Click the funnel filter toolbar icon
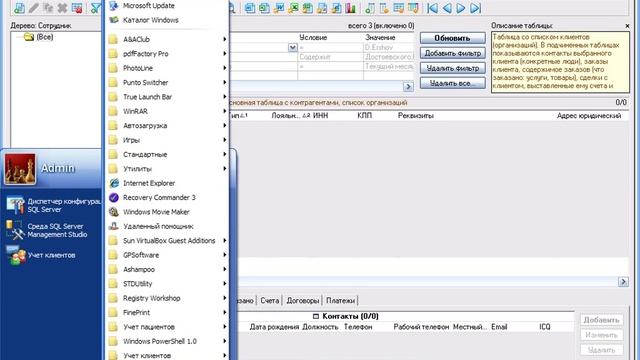The image size is (640, 360). [x=95, y=8]
